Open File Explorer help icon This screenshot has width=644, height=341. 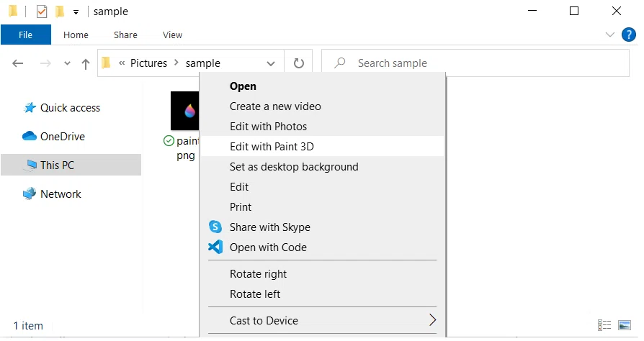point(628,35)
